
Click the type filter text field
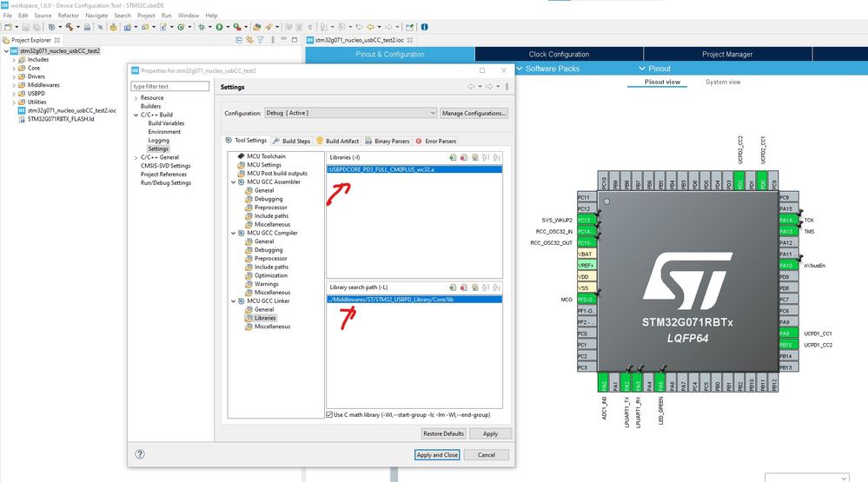click(x=170, y=86)
